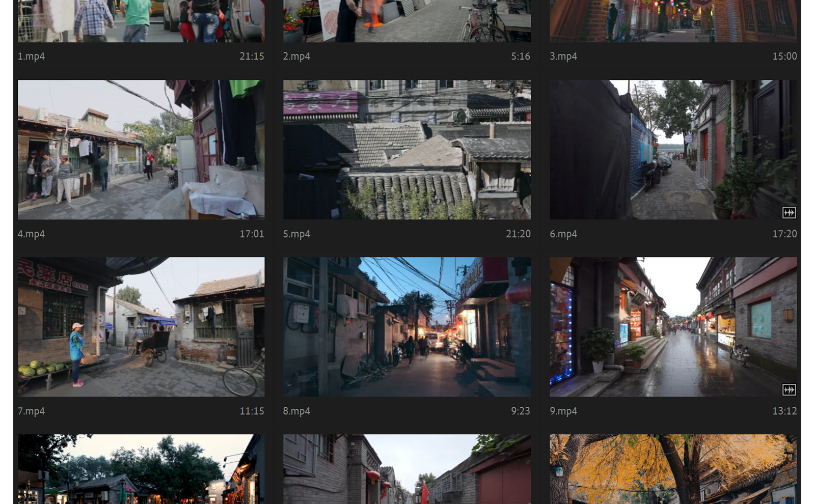
Task: Click the 11:15 duration of 7.mp4
Action: coord(252,411)
